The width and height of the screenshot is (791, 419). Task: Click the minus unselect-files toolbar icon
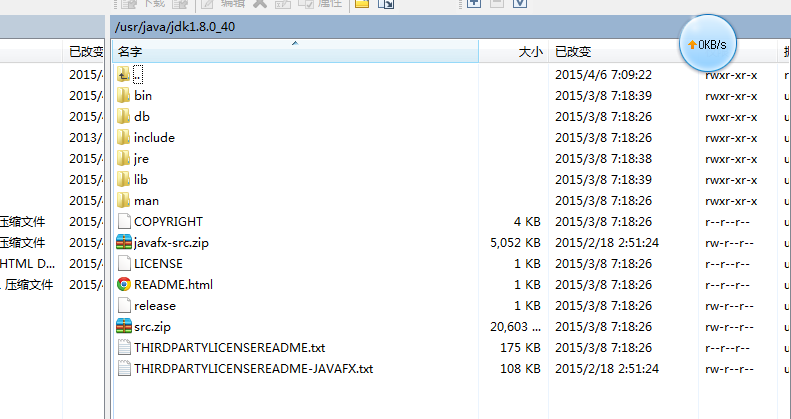(497, 3)
